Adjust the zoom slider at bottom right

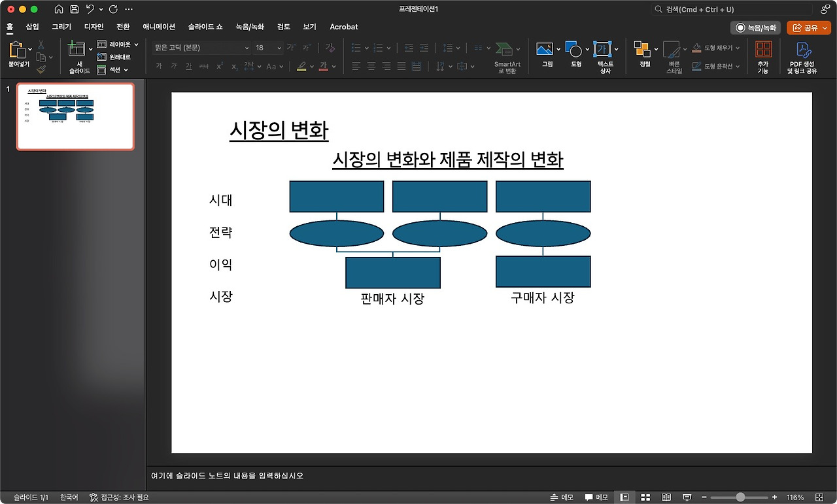(x=740, y=497)
